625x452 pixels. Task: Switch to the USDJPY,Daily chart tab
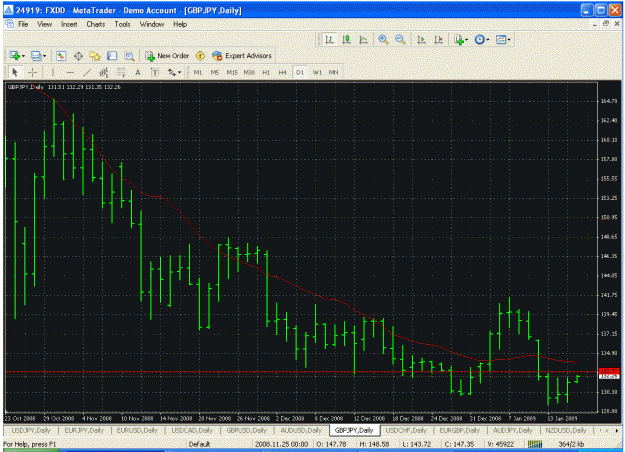pos(31,430)
